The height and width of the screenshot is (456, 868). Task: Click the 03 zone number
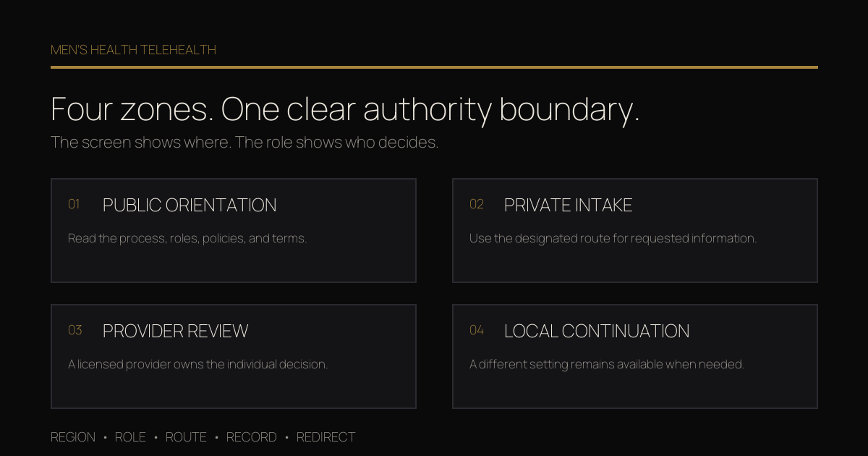point(75,330)
